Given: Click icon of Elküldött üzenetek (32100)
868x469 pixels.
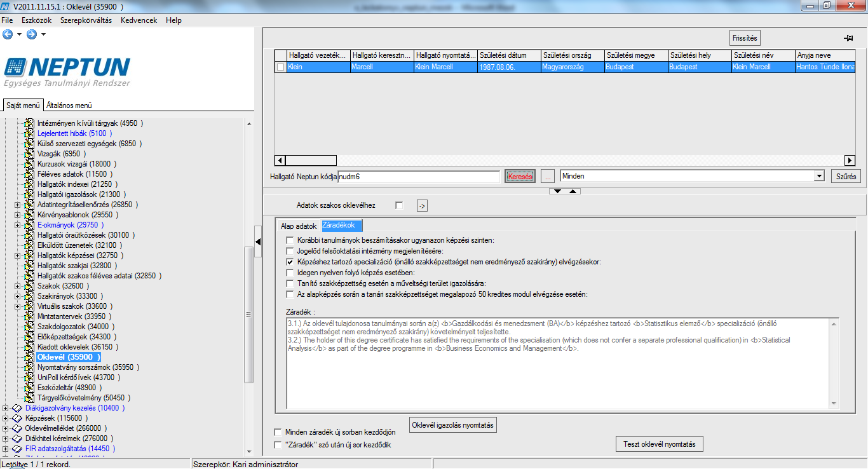Looking at the screenshot, I should (x=29, y=245).
